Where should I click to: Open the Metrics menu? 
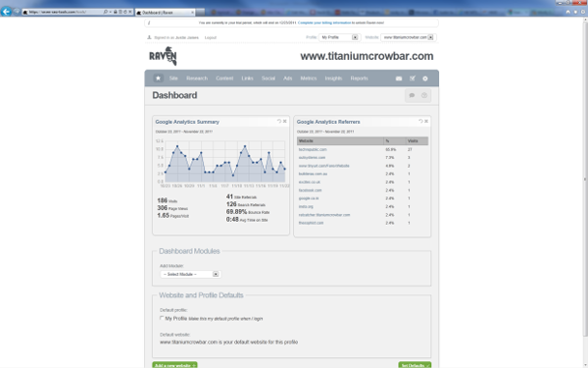[309, 79]
